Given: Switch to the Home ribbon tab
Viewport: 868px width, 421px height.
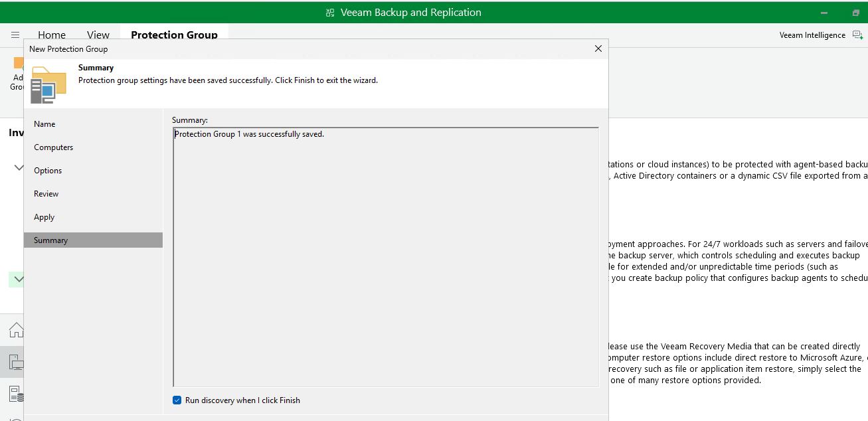Looking at the screenshot, I should coord(52,35).
